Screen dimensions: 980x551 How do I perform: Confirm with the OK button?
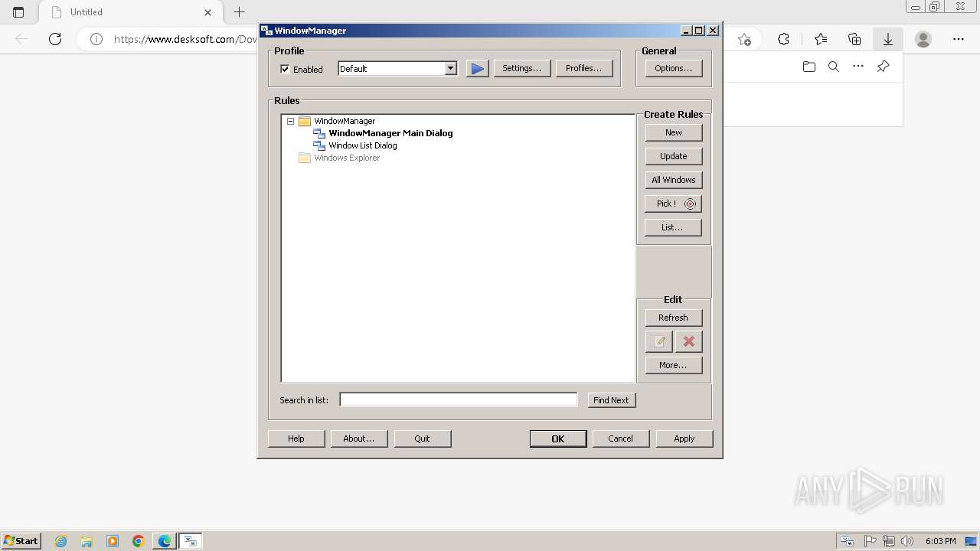558,439
